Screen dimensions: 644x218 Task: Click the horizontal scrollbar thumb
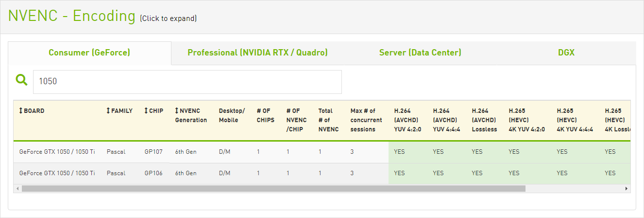coord(273,188)
